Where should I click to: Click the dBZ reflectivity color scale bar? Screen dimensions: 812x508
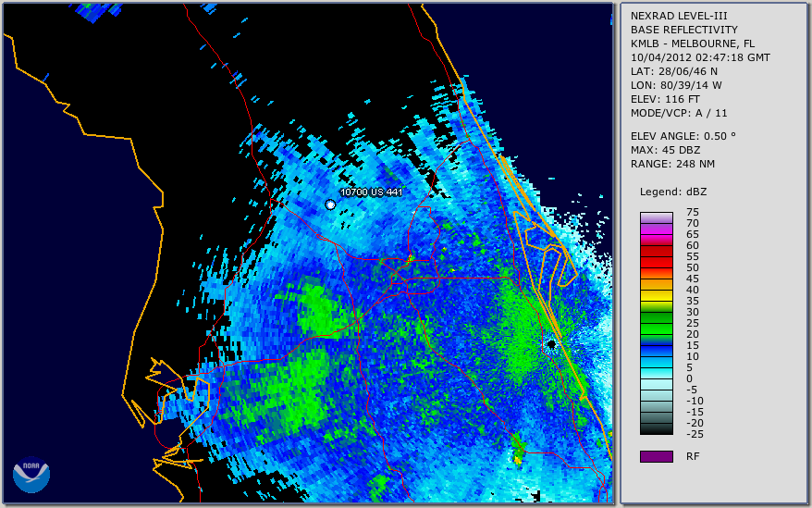click(656, 323)
